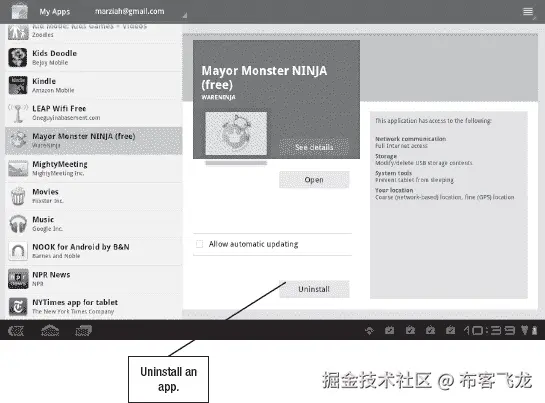Open the NPR News icon
The height and width of the screenshot is (403, 545).
(x=18, y=279)
